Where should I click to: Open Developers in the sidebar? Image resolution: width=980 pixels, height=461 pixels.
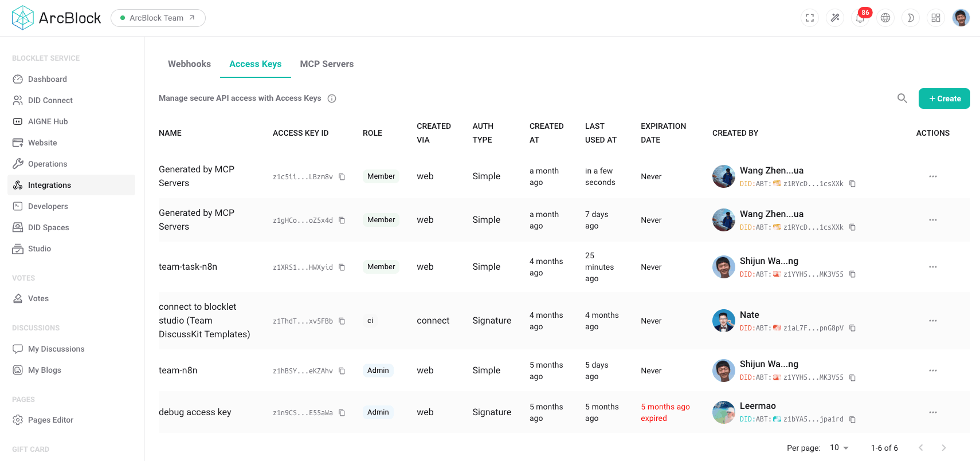pos(71,206)
